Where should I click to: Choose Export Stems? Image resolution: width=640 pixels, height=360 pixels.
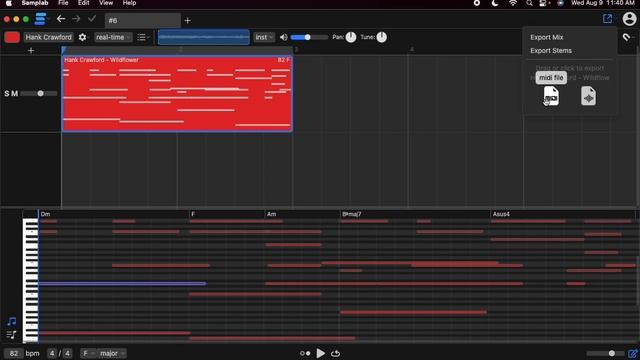[x=551, y=51]
